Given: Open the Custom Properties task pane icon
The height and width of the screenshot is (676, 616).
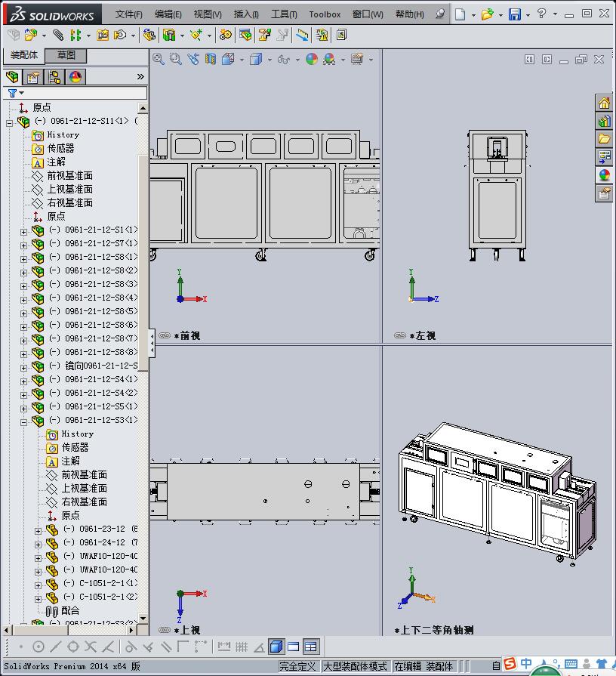Looking at the screenshot, I should pos(604,193).
